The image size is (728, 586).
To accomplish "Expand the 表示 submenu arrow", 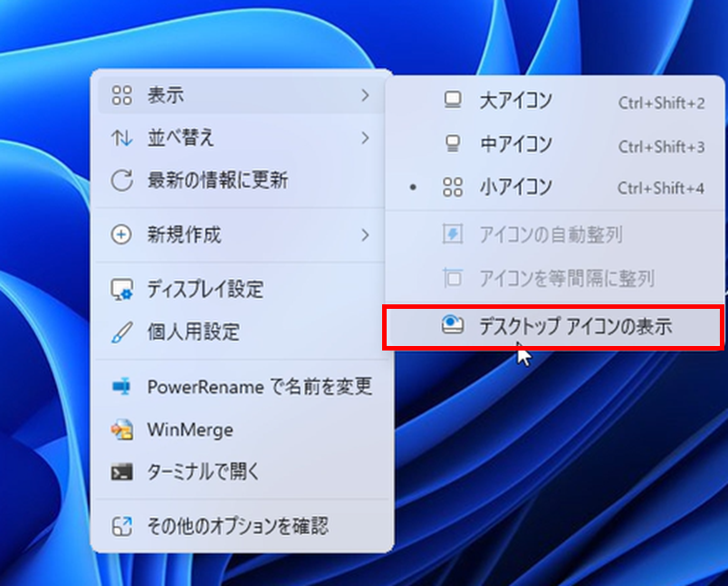I will coord(366,96).
